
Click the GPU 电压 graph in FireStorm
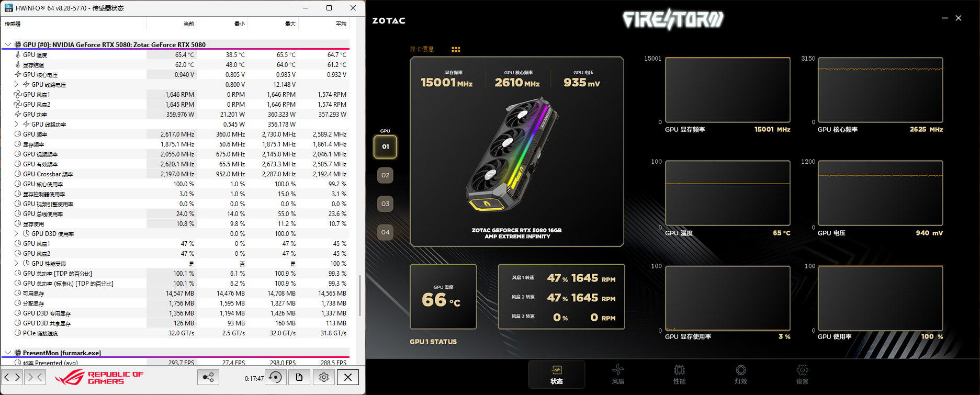pos(880,193)
